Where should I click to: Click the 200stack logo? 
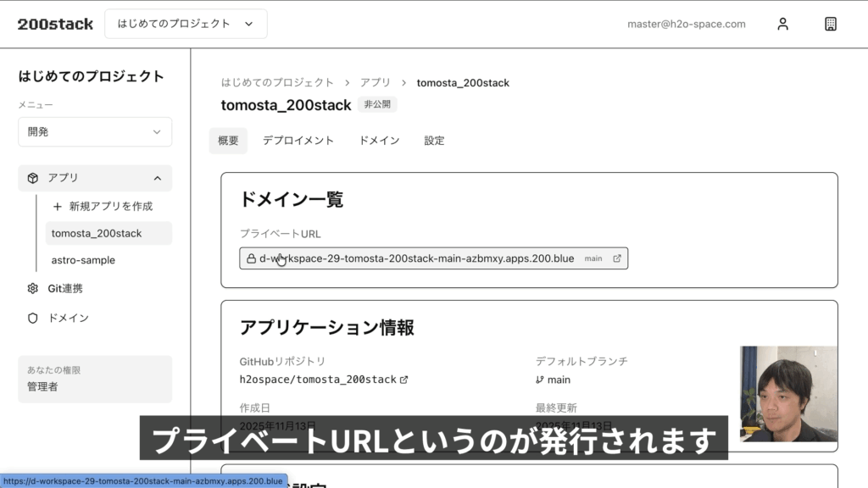tap(55, 24)
